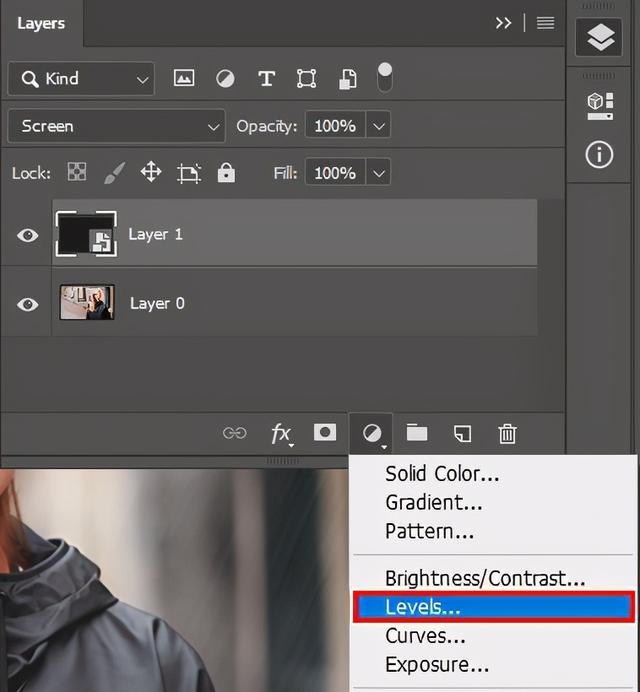Lock artboard nesting icon

189,173
